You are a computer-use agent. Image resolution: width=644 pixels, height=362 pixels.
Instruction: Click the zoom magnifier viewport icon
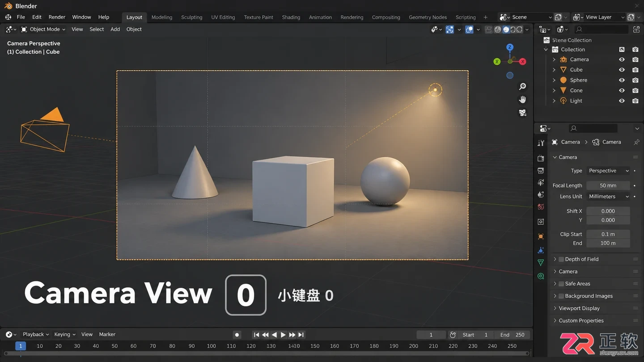(522, 87)
